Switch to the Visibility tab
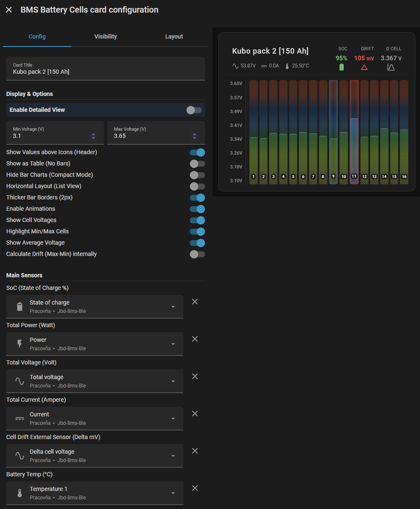 click(106, 36)
